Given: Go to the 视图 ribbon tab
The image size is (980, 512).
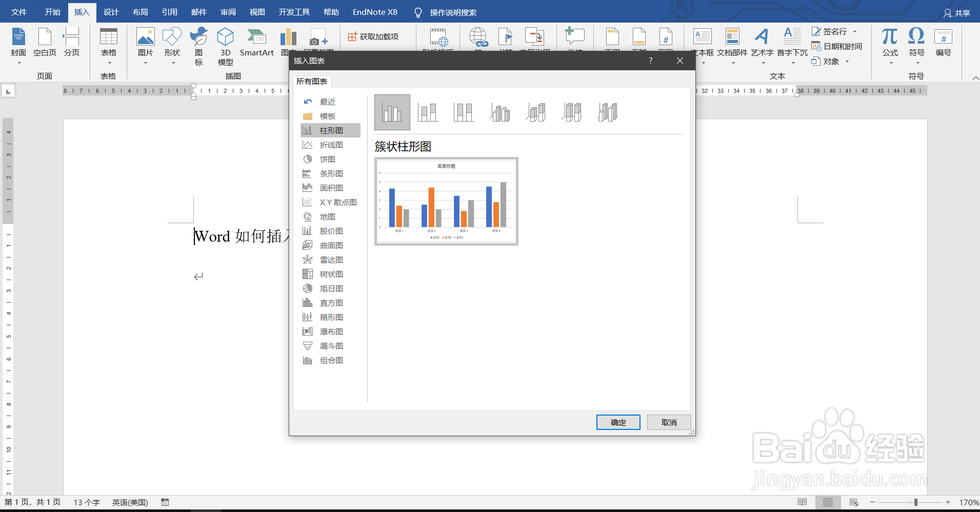Looking at the screenshot, I should [x=257, y=12].
